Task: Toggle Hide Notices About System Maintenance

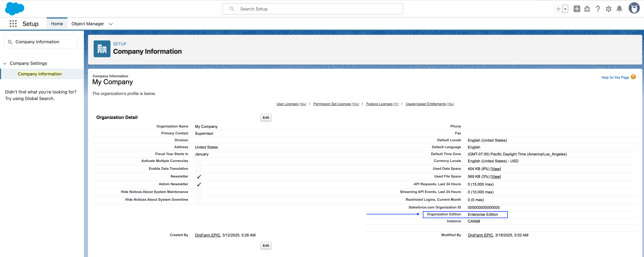Action: pos(198,193)
